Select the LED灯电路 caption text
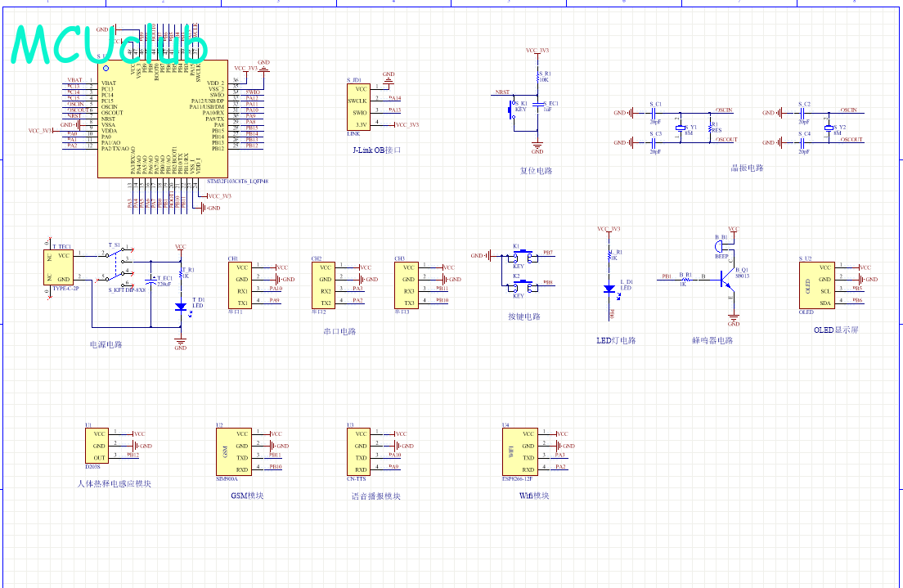This screenshot has width=903, height=588. coord(616,340)
